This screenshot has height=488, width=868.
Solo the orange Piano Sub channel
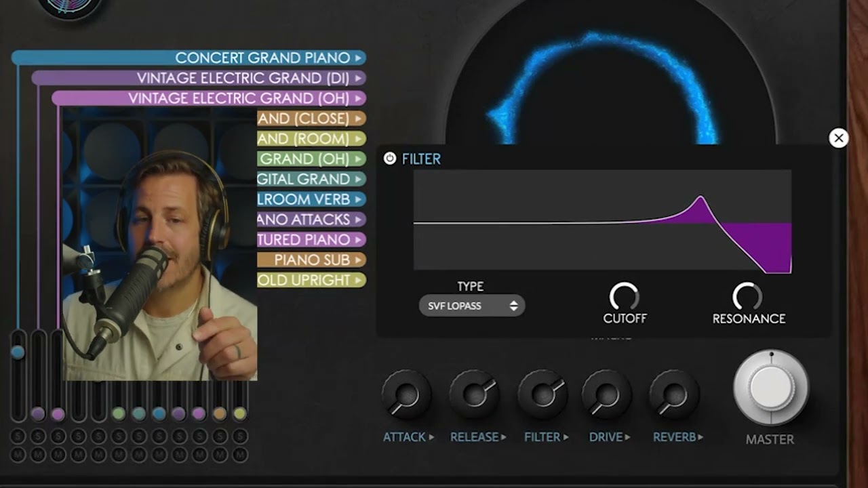(x=219, y=436)
